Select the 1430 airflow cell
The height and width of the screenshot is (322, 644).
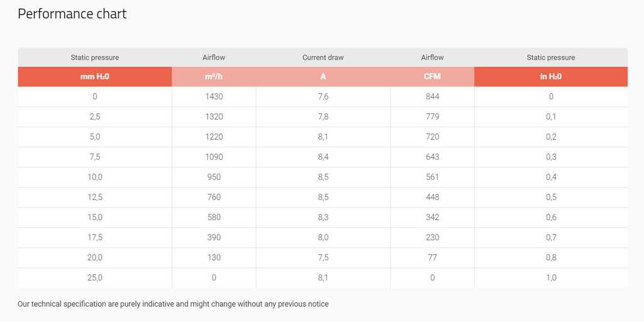click(x=214, y=96)
